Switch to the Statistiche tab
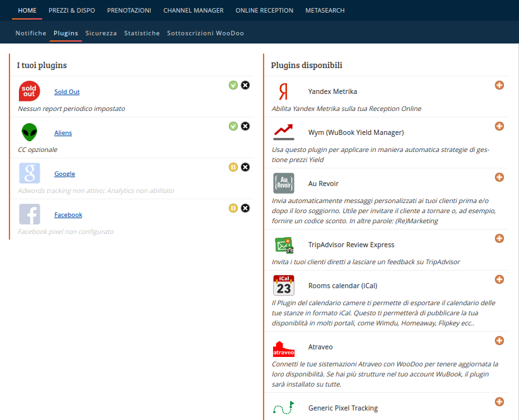519x420 pixels. [x=142, y=33]
